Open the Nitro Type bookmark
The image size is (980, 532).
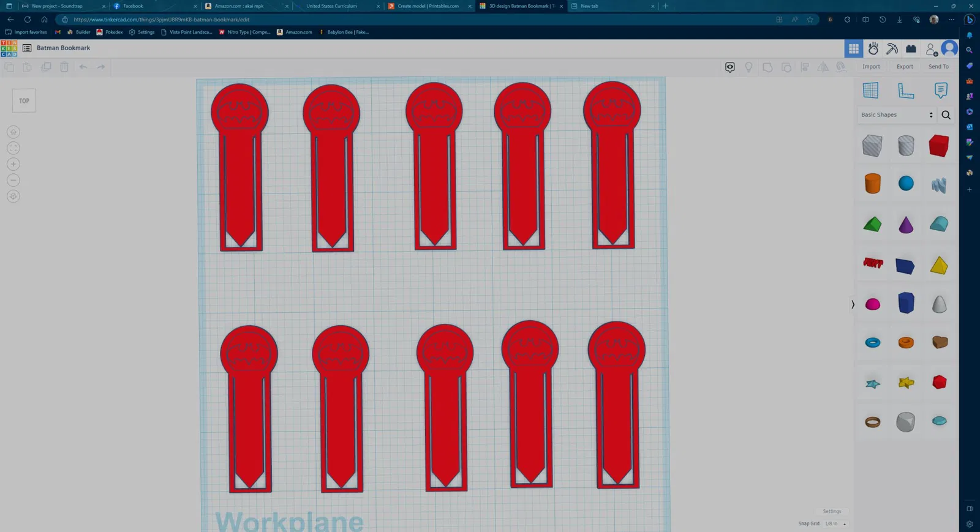(x=244, y=32)
